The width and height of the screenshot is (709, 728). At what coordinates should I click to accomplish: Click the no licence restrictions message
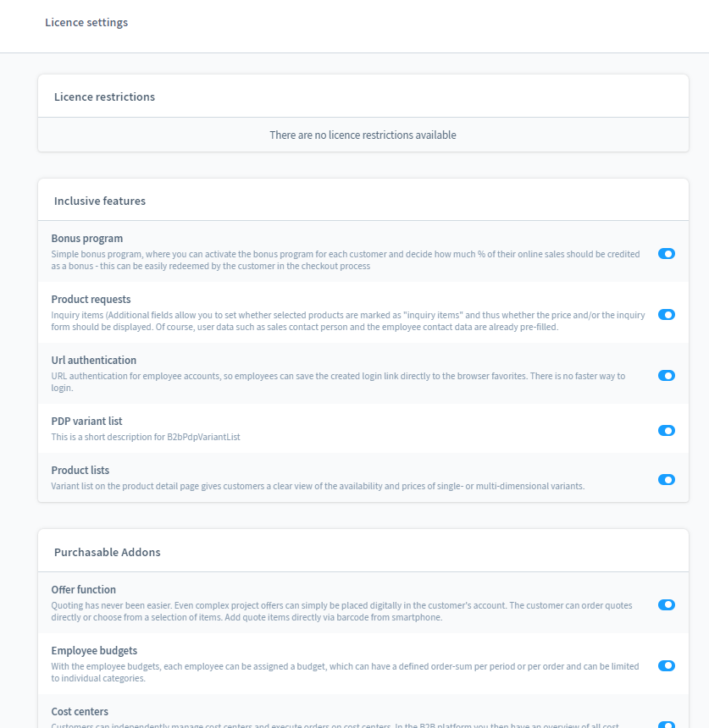363,135
